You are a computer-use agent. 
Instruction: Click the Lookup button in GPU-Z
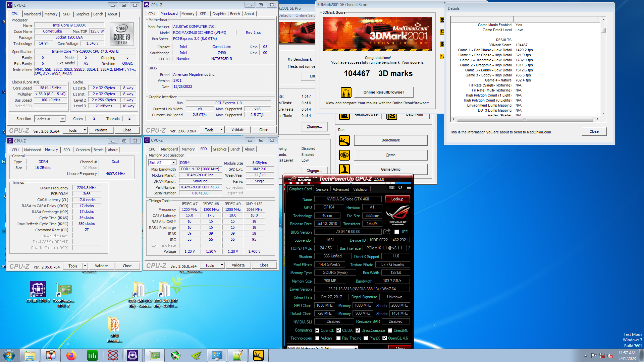(x=397, y=199)
